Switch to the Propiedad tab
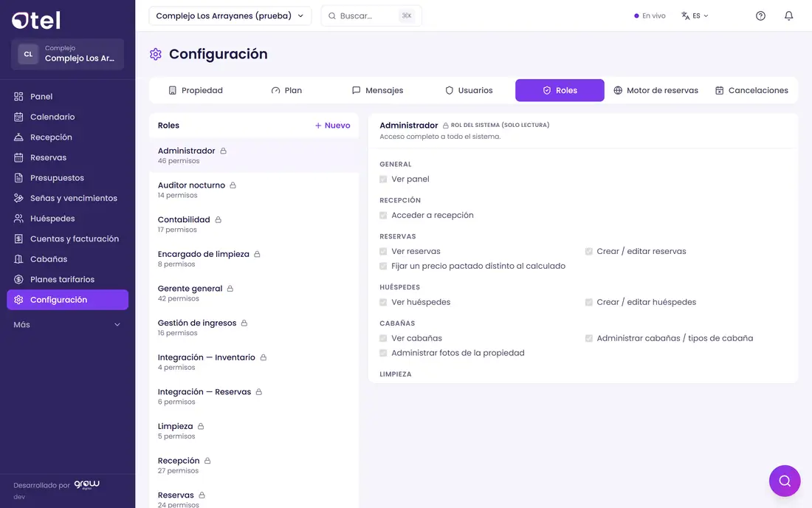The width and height of the screenshot is (812, 508). pyautogui.click(x=196, y=90)
